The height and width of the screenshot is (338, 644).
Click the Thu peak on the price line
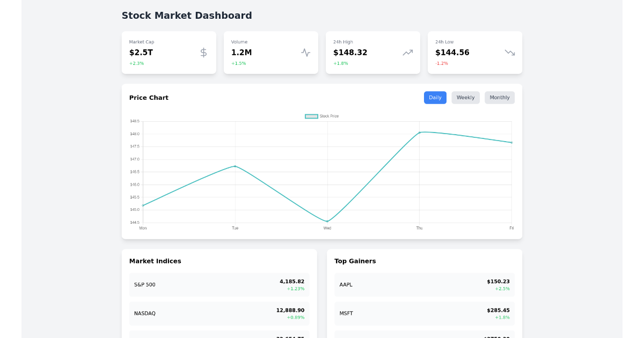tap(419, 131)
